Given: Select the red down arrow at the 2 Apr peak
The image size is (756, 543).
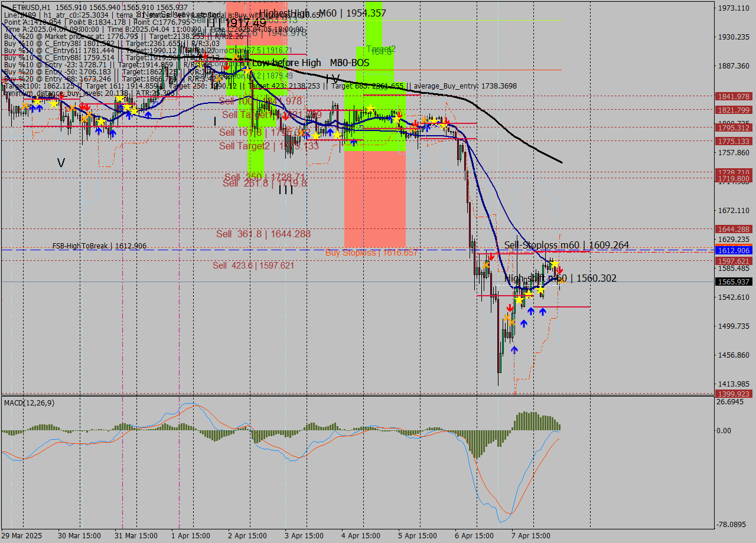Looking at the screenshot, I should pos(226,67).
